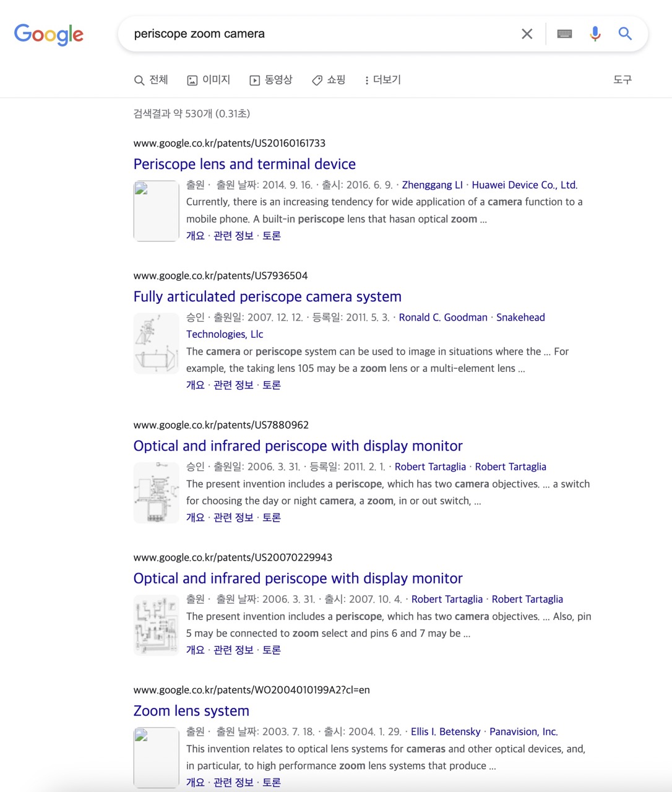Image resolution: width=672 pixels, height=792 pixels.
Task: Click Robert Tartaglia inventor link in US7880962 result
Action: [x=430, y=467]
